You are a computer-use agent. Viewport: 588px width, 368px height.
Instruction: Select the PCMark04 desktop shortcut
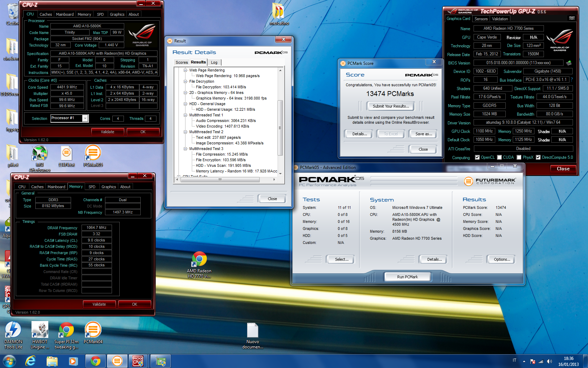[93, 333]
